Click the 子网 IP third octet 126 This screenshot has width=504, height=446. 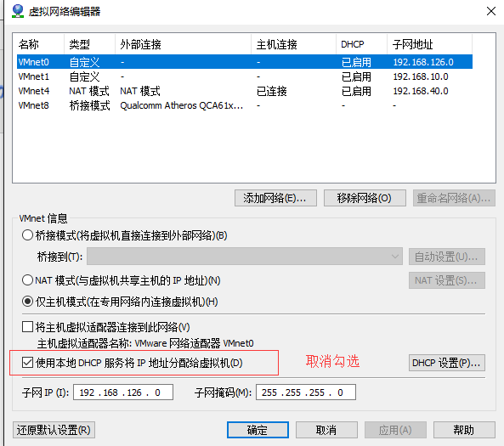pos(134,392)
